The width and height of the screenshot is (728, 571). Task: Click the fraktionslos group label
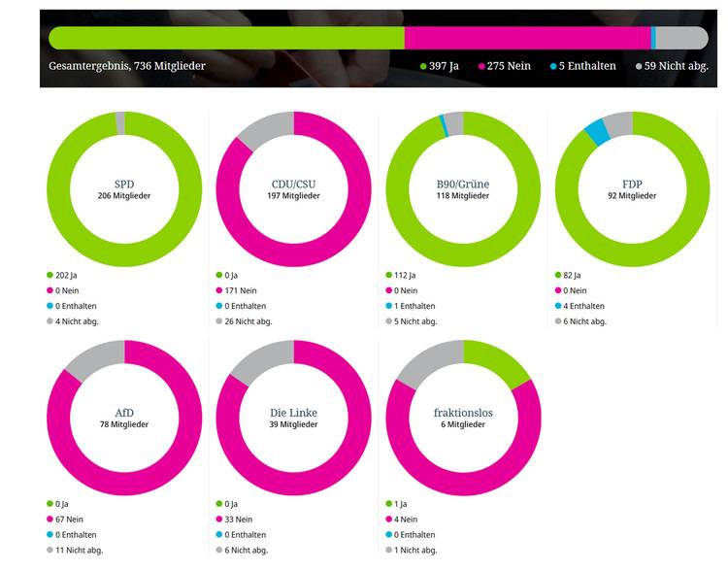[x=463, y=412]
